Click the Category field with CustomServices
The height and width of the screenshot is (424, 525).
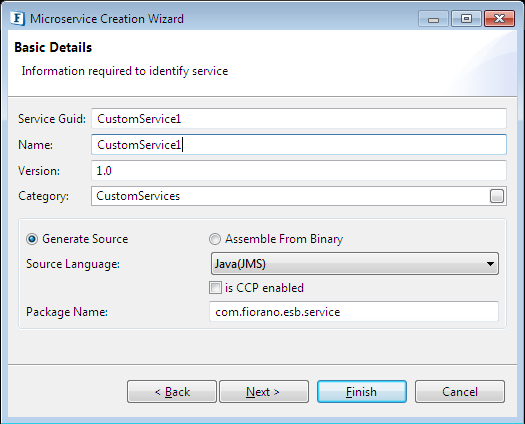coord(290,196)
